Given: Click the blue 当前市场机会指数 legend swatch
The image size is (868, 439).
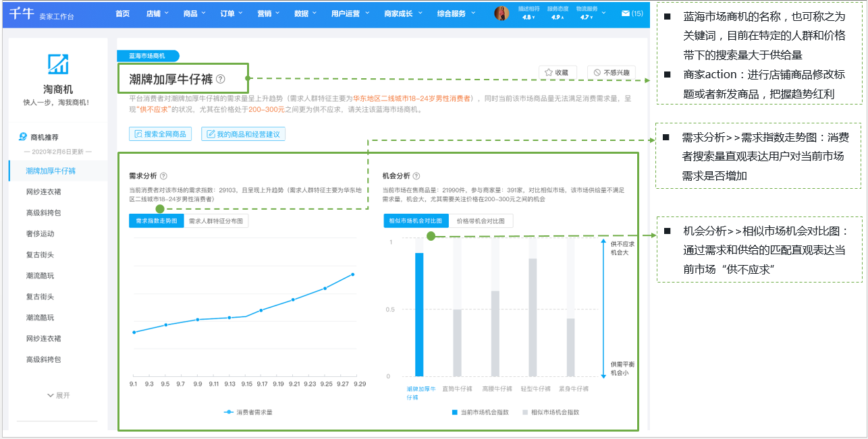Looking at the screenshot, I should pyautogui.click(x=455, y=412).
